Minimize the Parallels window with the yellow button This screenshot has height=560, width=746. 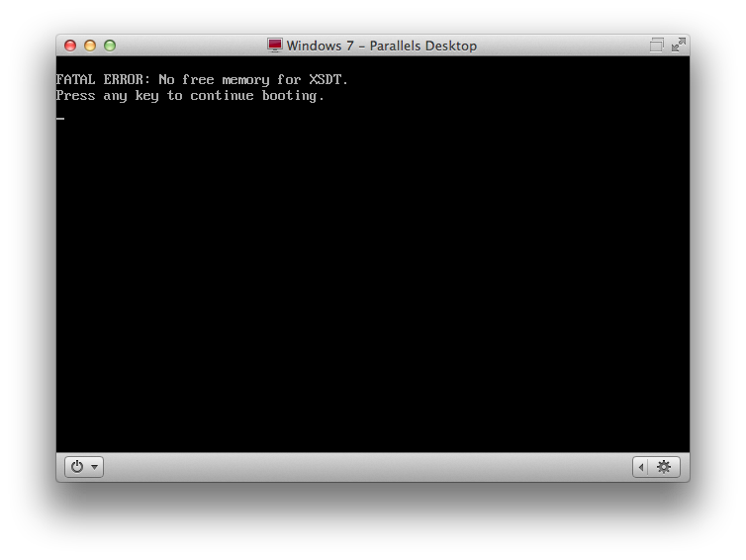(90, 46)
